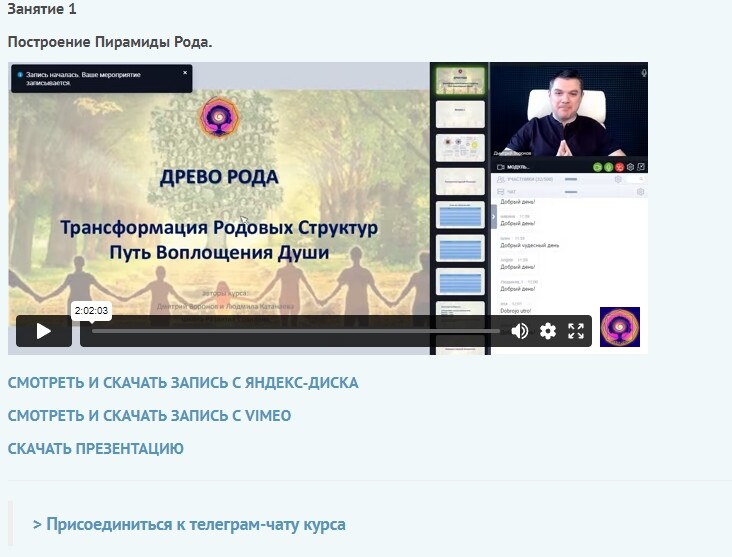The image size is (732, 557).
Task: Open video settings gear in the player
Action: (548, 331)
